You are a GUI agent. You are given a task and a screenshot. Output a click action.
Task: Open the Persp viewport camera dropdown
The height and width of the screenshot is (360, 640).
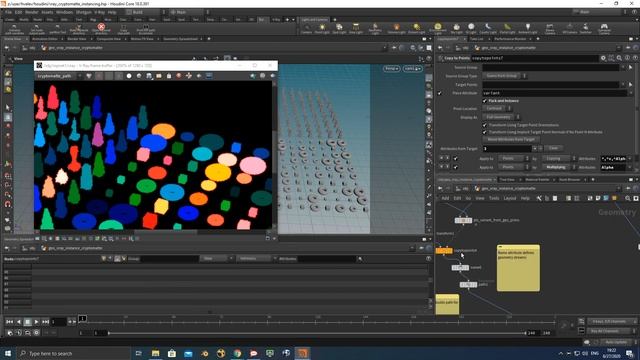(x=391, y=69)
